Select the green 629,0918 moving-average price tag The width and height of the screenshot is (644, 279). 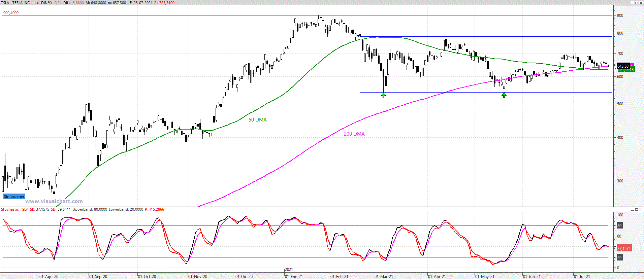tap(626, 70)
